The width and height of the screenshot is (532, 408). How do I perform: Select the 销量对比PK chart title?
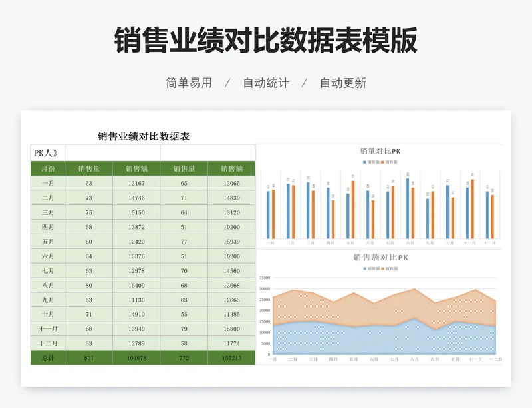click(x=380, y=152)
